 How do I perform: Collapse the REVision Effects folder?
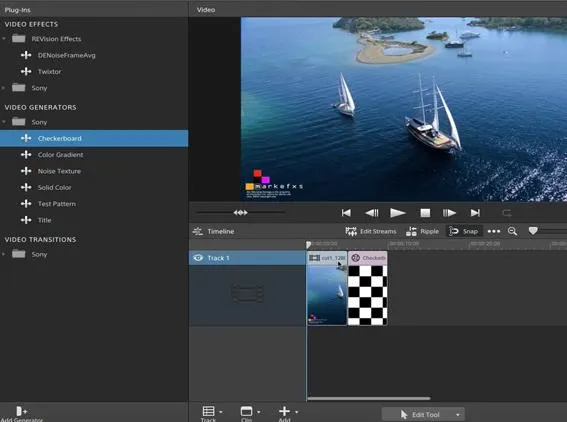pyautogui.click(x=4, y=38)
